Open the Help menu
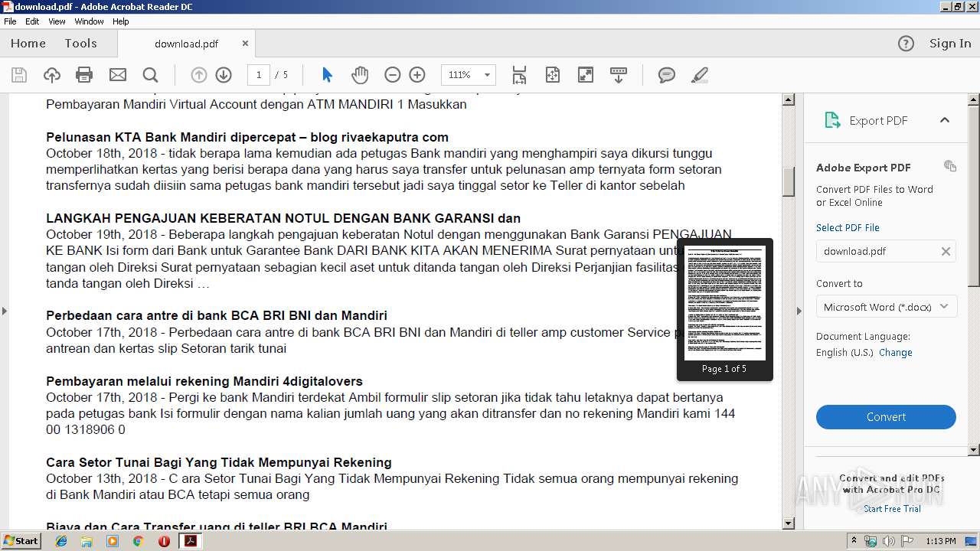The width and height of the screenshot is (980, 551). pyautogui.click(x=121, y=21)
